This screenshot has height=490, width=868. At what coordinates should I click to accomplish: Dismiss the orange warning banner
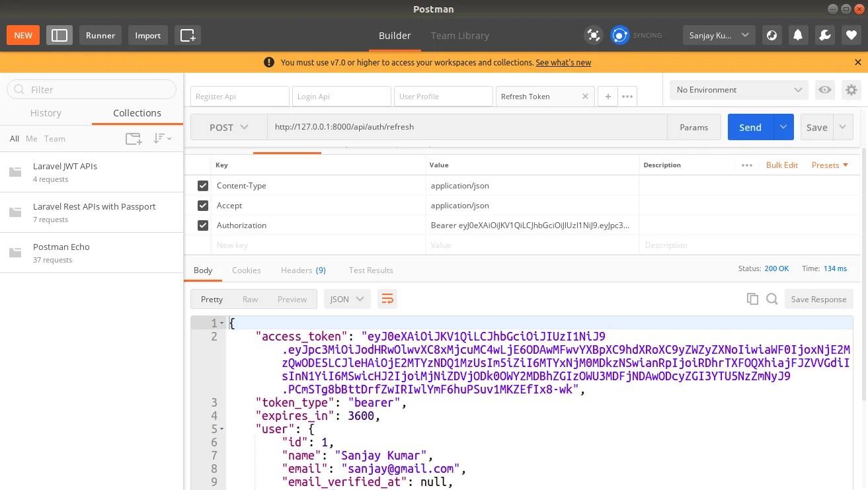[858, 62]
